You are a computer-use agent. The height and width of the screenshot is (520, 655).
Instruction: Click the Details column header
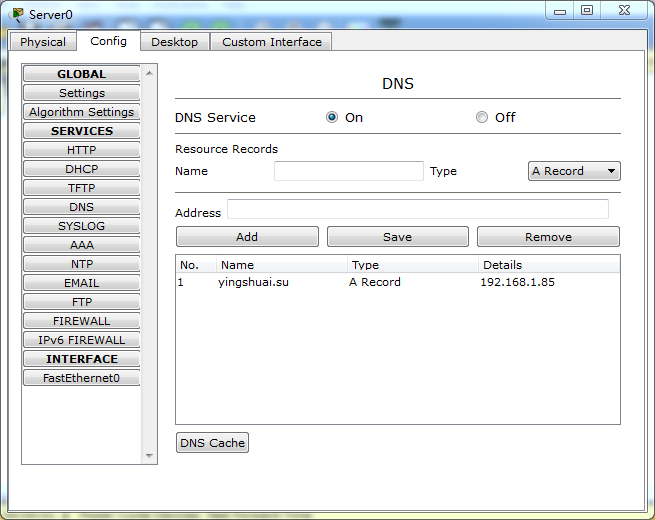pyautogui.click(x=549, y=265)
